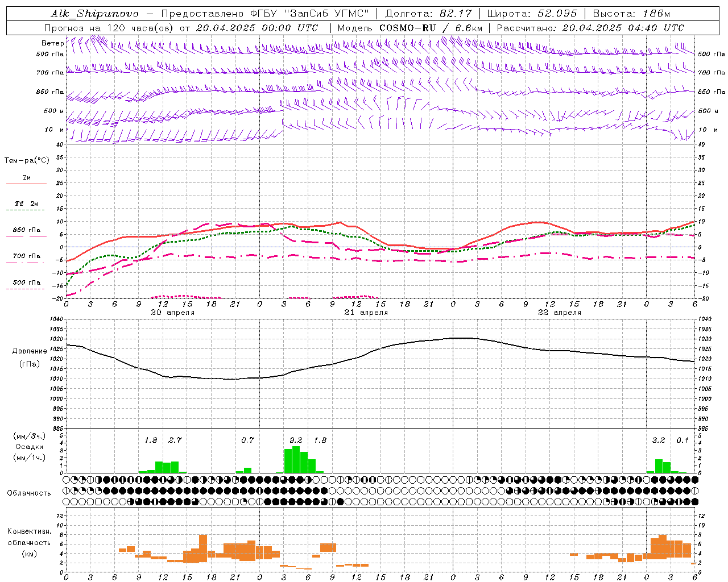Click the 3.2 precipitation total value
This screenshot has width=728, height=582.
pos(658,440)
